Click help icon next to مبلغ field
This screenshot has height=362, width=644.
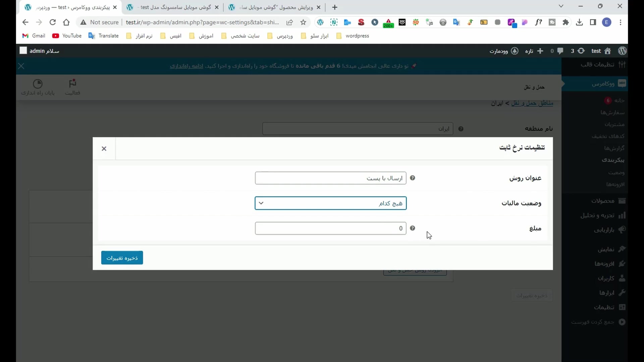(x=413, y=228)
